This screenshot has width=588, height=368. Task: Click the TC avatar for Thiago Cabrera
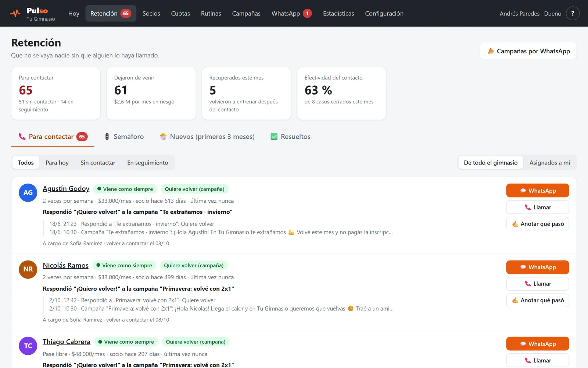click(28, 346)
